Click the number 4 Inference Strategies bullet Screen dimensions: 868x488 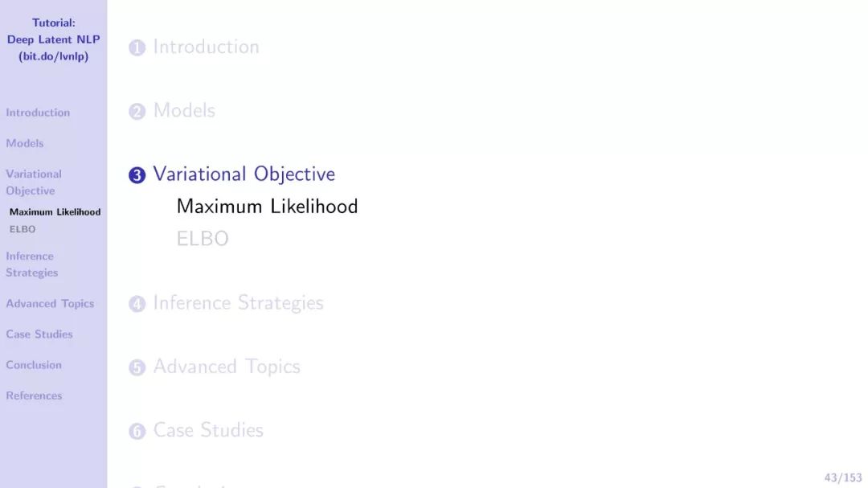[137, 304]
